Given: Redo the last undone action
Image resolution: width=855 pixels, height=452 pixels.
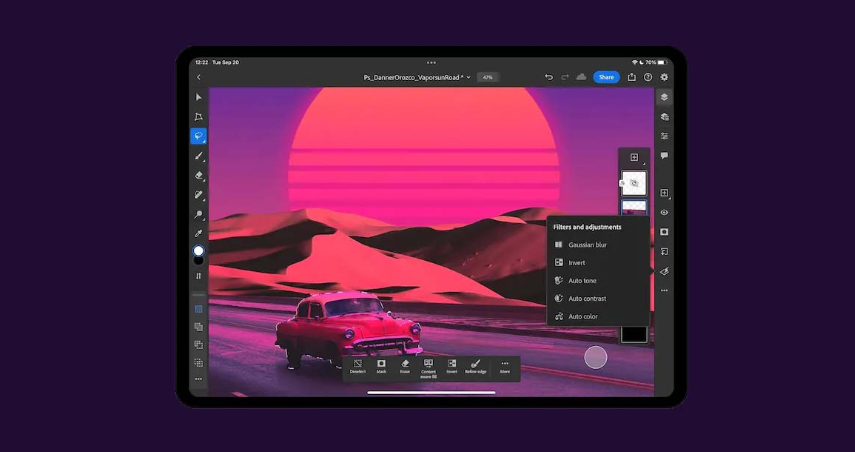Looking at the screenshot, I should (x=565, y=77).
